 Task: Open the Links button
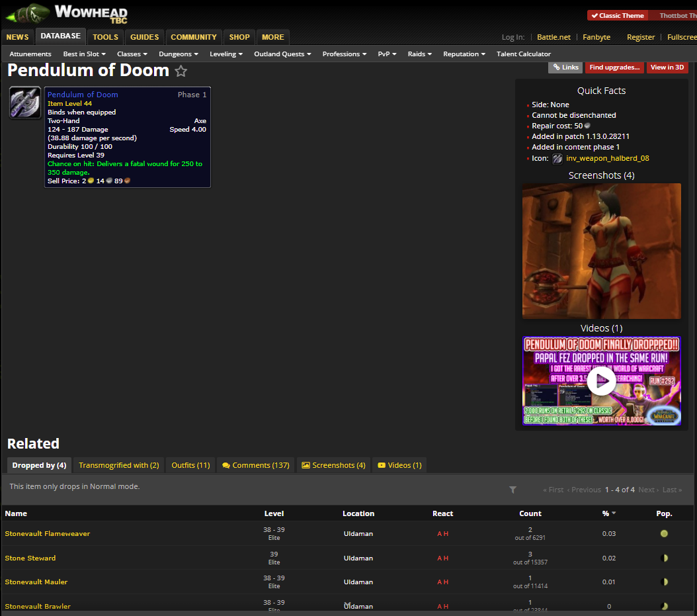click(565, 67)
